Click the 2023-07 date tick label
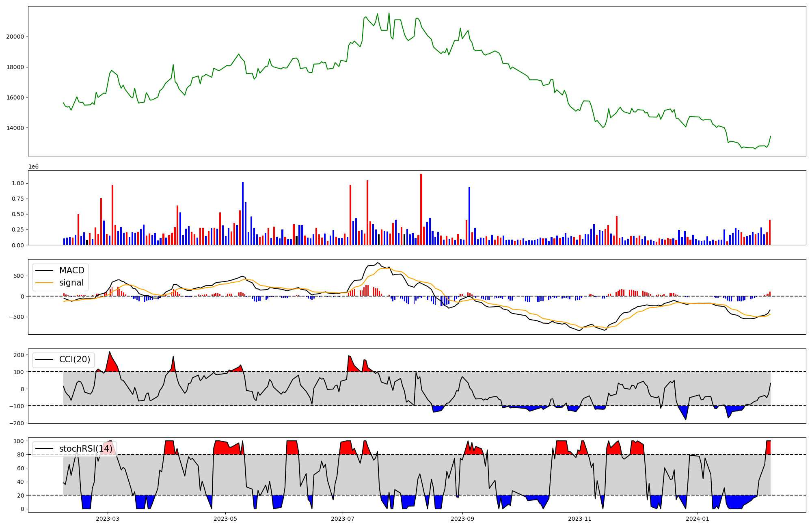 (343, 519)
